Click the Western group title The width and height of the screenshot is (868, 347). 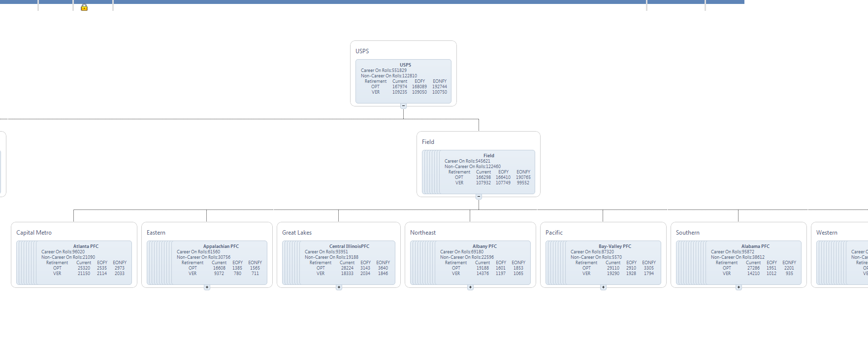click(827, 233)
